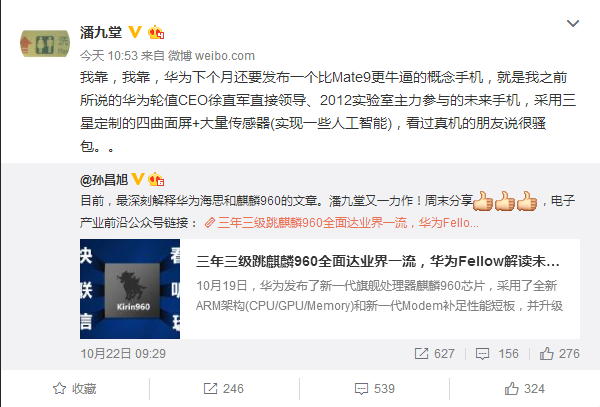Click the username 潘九堂
The image size is (600, 407).
[101, 33]
